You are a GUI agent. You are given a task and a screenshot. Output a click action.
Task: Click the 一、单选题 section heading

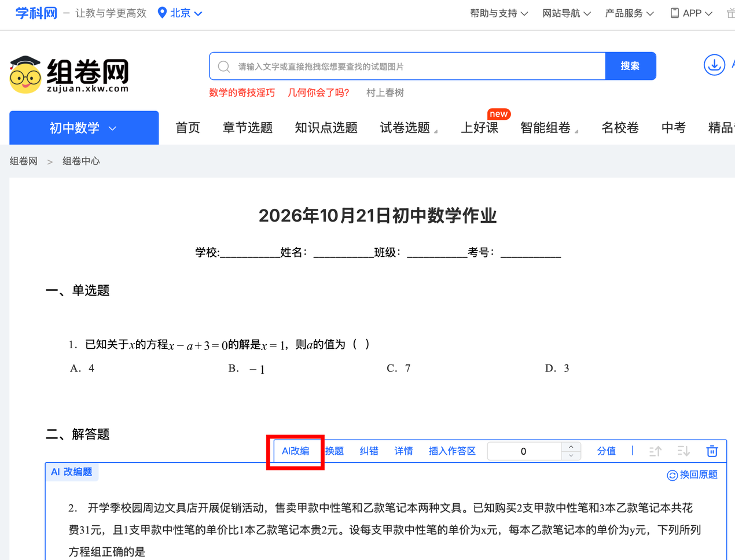click(x=78, y=290)
